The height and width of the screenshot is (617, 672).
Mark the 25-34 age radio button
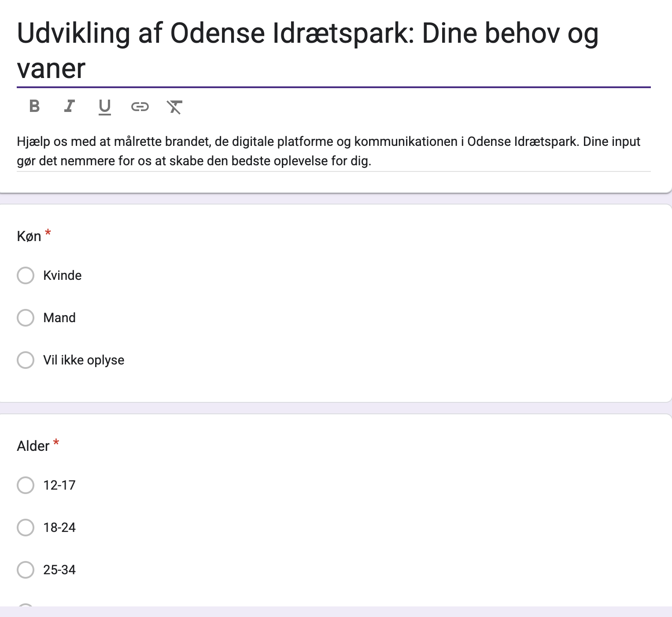pyautogui.click(x=26, y=570)
